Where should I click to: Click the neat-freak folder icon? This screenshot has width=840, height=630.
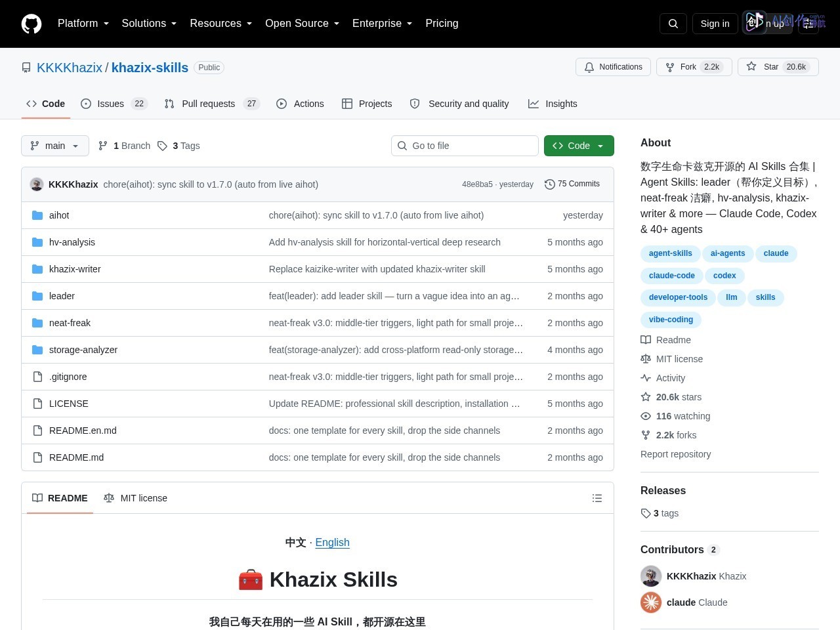[37, 323]
